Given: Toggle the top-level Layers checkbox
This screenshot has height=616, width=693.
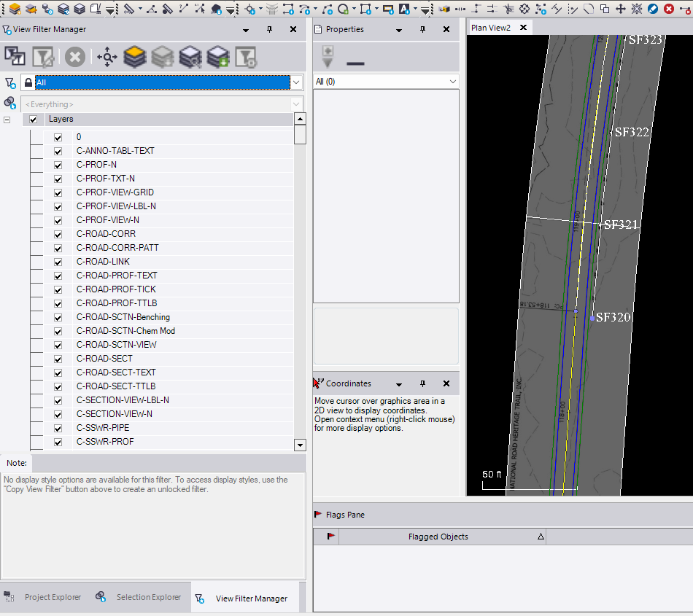Looking at the screenshot, I should click(33, 119).
